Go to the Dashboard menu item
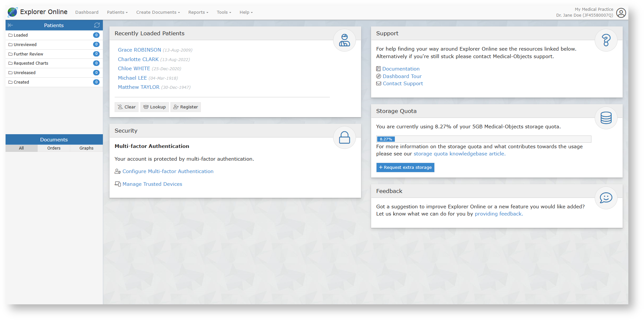 point(87,12)
